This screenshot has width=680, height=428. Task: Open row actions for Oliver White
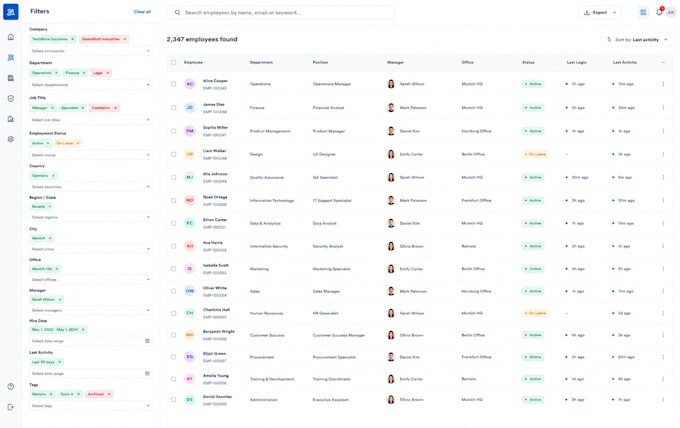coord(663,291)
